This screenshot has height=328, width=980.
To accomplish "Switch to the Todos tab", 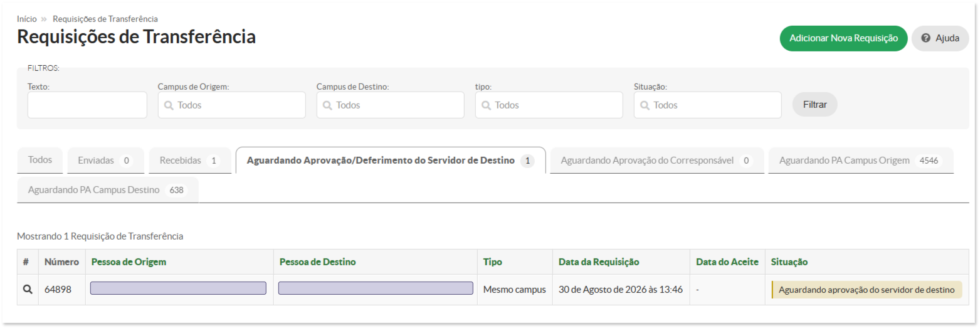I will tap(40, 160).
